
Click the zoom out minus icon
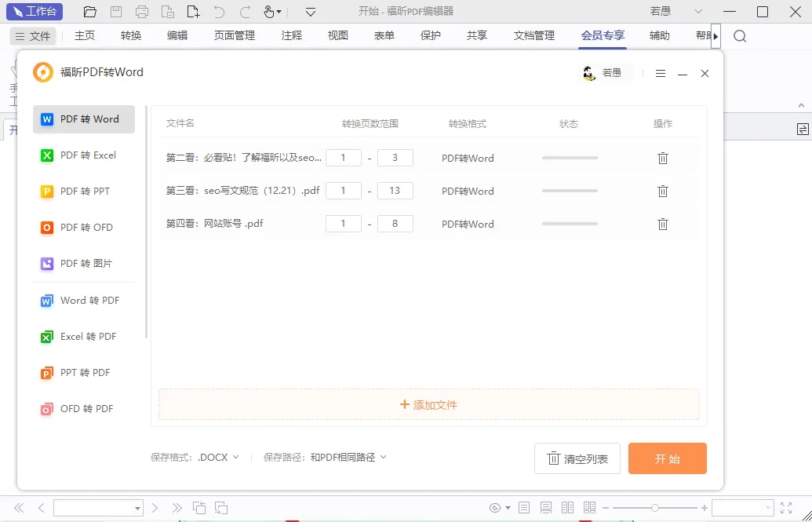click(x=606, y=508)
